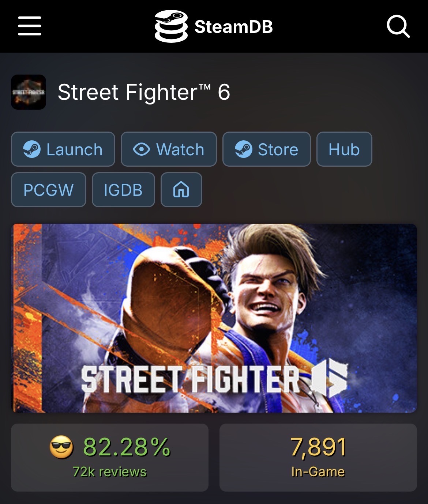The image size is (428, 504).
Task: Click the SteamDB site title text
Action: click(234, 27)
